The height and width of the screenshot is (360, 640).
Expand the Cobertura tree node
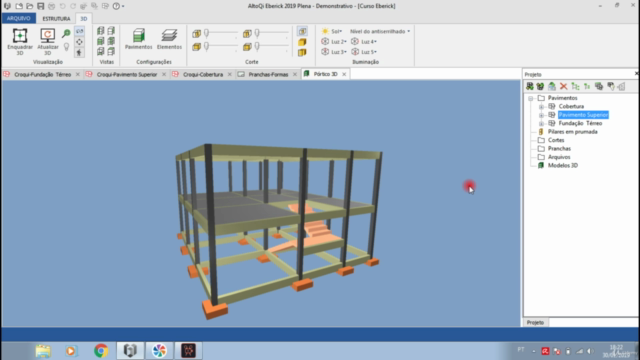pos(541,107)
